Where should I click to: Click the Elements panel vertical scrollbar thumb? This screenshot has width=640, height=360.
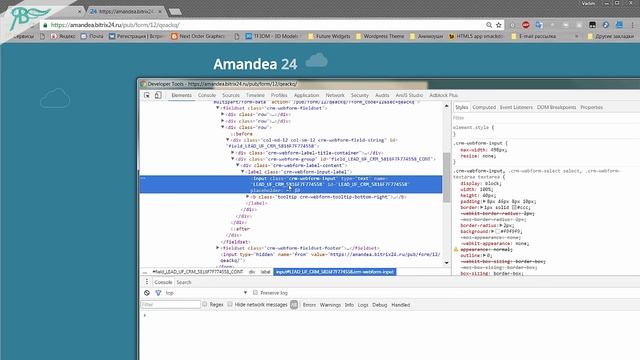pos(447,178)
